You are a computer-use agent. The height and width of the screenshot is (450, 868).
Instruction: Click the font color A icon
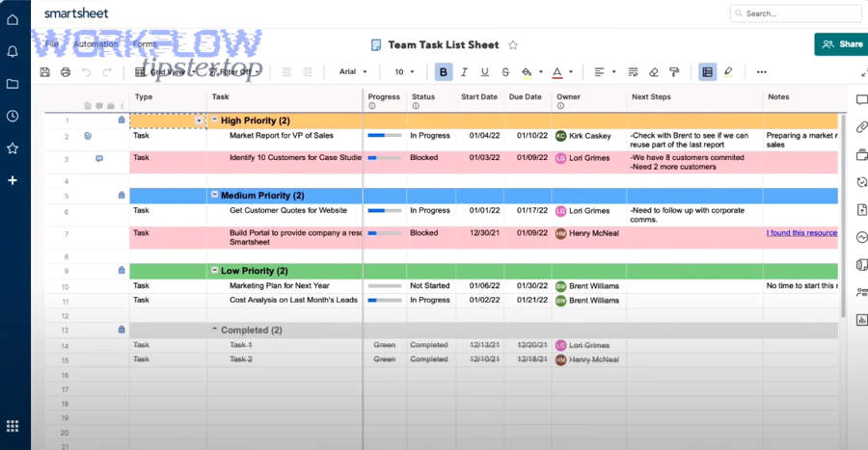tap(557, 72)
